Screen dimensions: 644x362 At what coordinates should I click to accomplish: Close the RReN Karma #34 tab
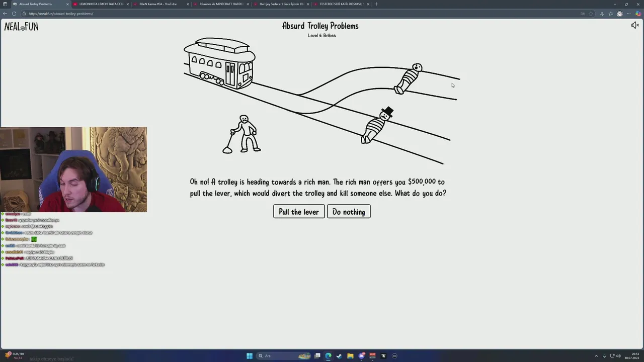[188, 4]
